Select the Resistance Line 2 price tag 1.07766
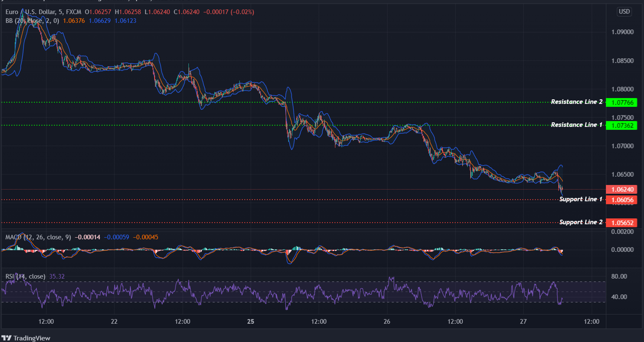 (621, 102)
